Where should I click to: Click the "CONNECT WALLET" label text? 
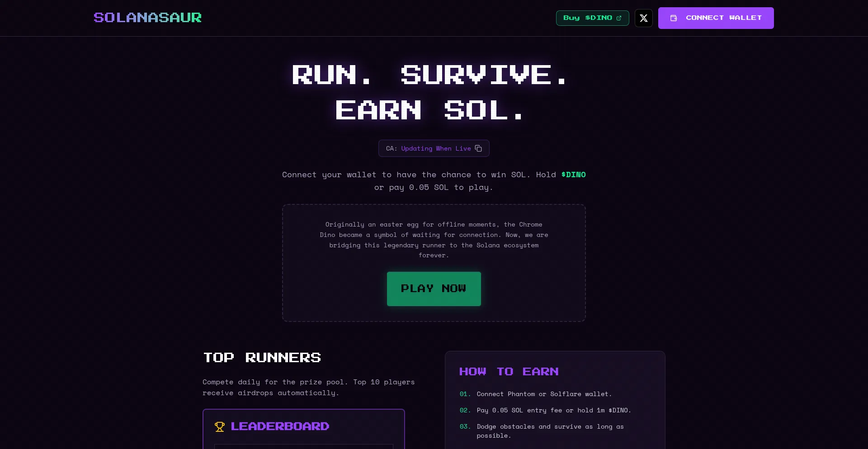pyautogui.click(x=723, y=18)
